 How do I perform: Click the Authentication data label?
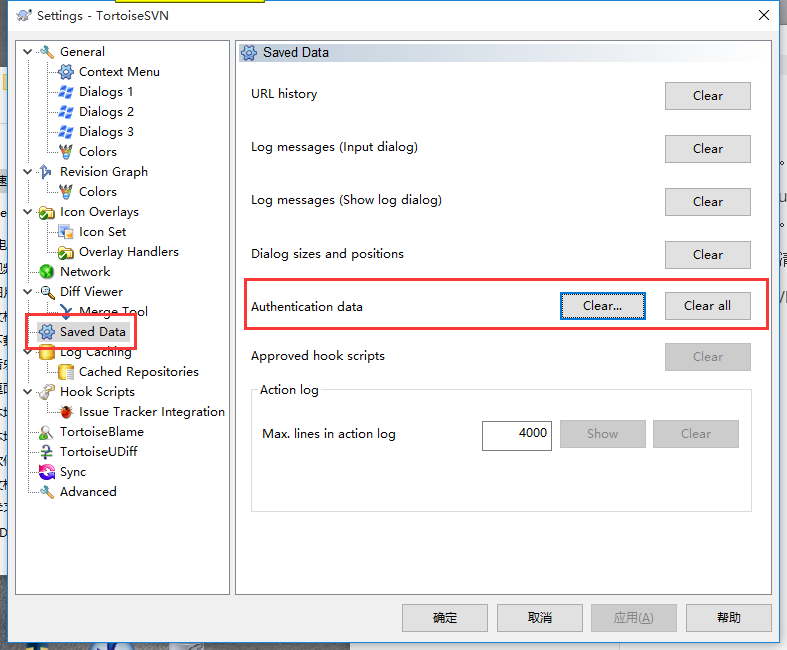(x=307, y=307)
